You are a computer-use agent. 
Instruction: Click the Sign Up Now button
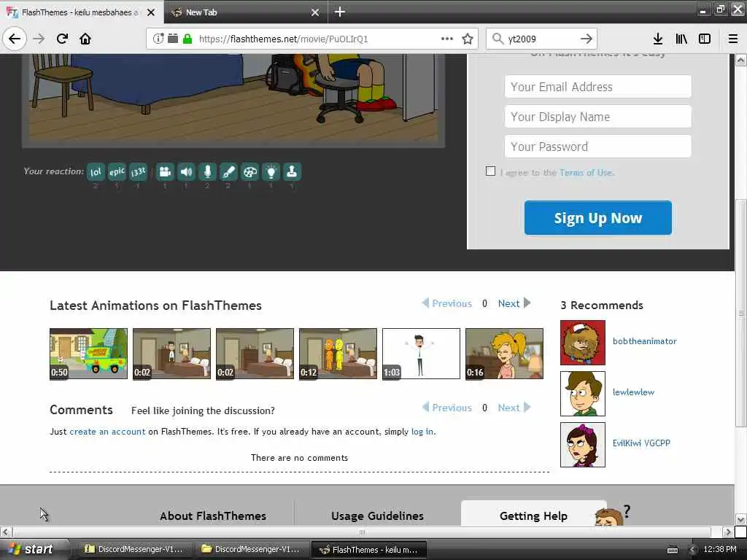click(598, 217)
